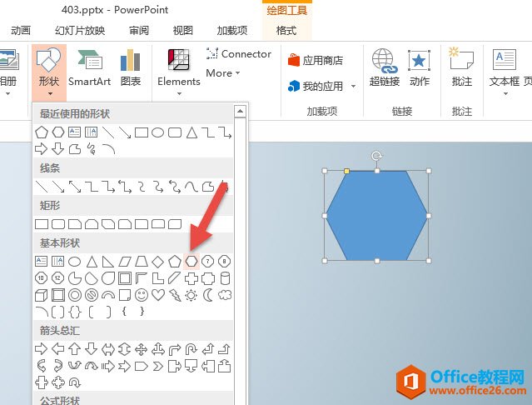The width and height of the screenshot is (532, 405).
Task: Choose the donut ring shape
Action: (x=75, y=295)
